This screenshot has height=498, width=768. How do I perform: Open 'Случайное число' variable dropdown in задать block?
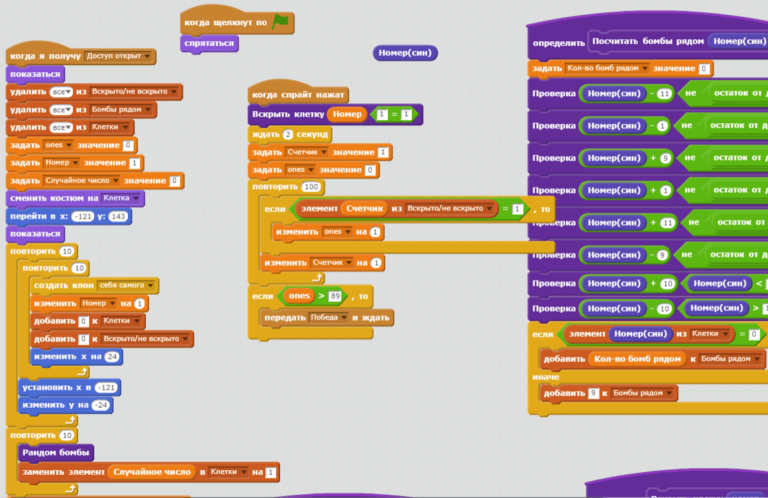click(116, 181)
